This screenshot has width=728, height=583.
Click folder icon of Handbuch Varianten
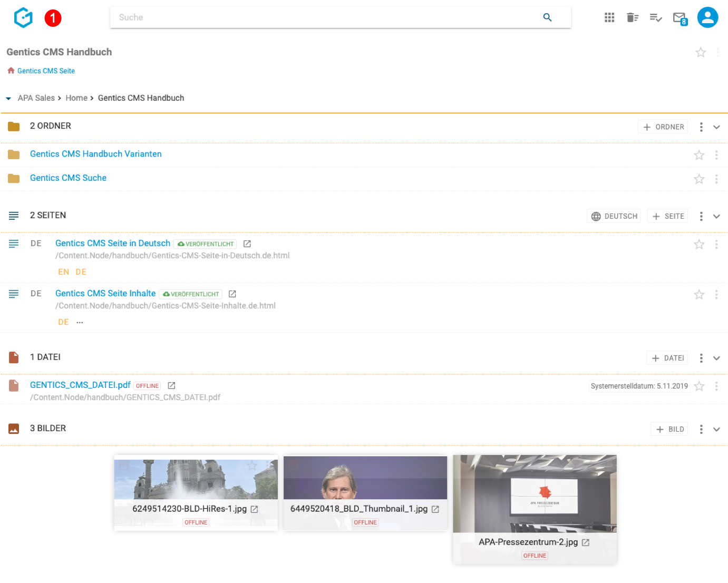[x=14, y=154]
